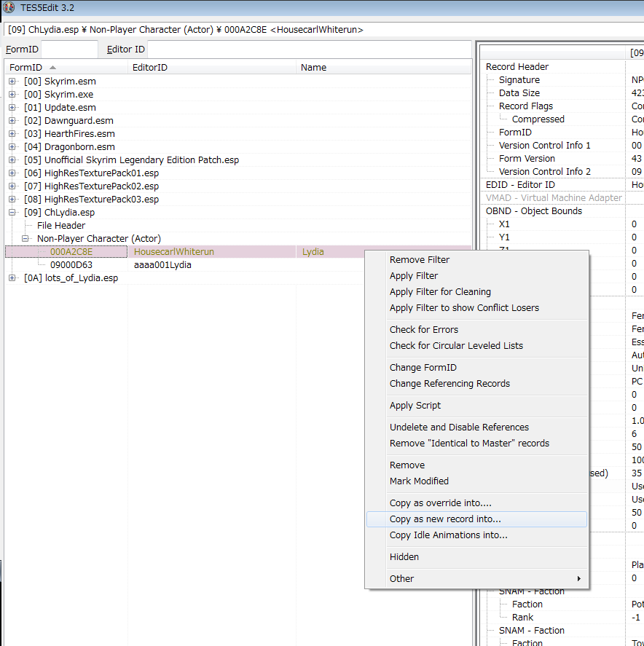The image size is (644, 646).
Task: Select OBND - Object Bounds row
Action: click(552, 211)
